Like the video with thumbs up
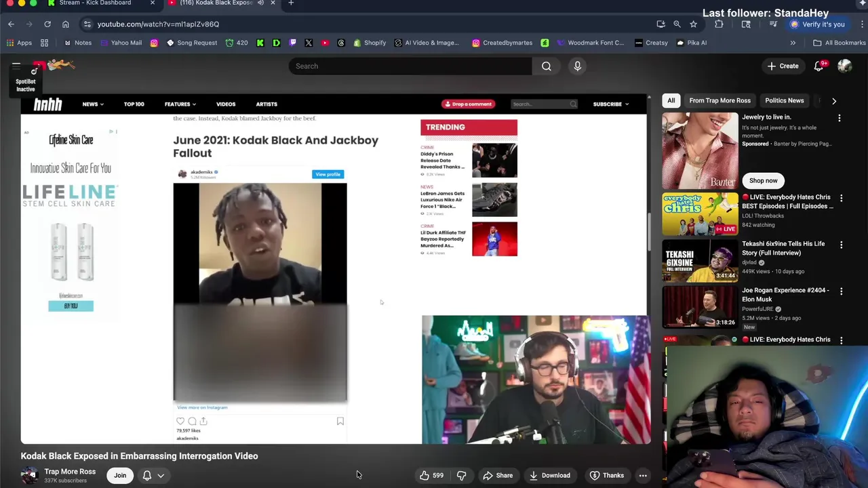This screenshot has height=488, width=868. coord(431,475)
